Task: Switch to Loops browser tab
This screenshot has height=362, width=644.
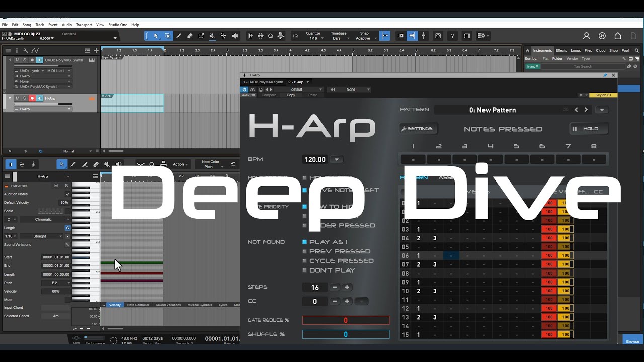Action: point(576,50)
